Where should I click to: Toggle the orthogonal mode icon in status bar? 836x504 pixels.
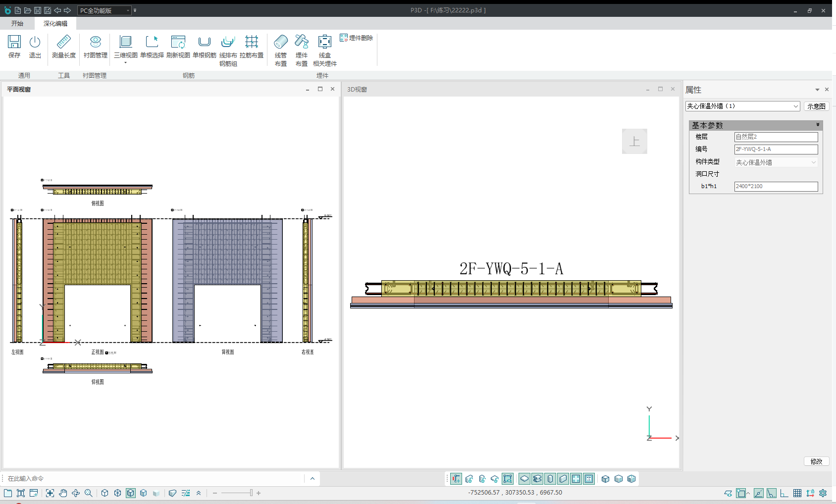[784, 493]
